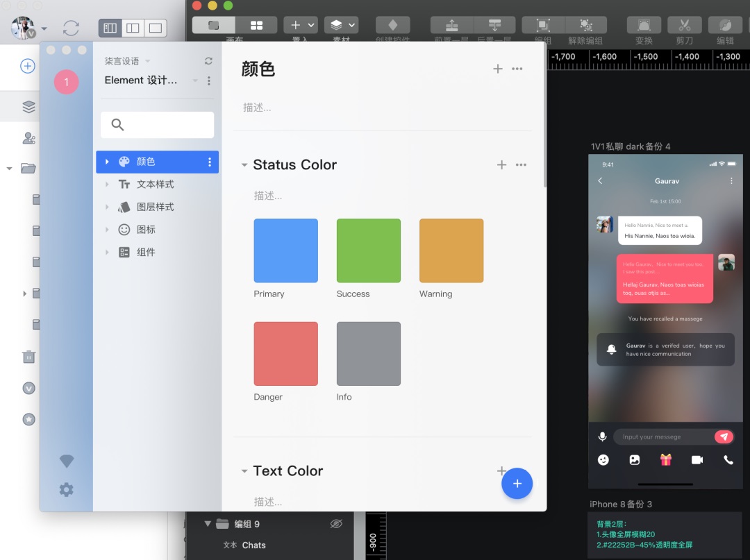Select the orange Warning color swatch
This screenshot has width=750, height=560.
tap(451, 251)
